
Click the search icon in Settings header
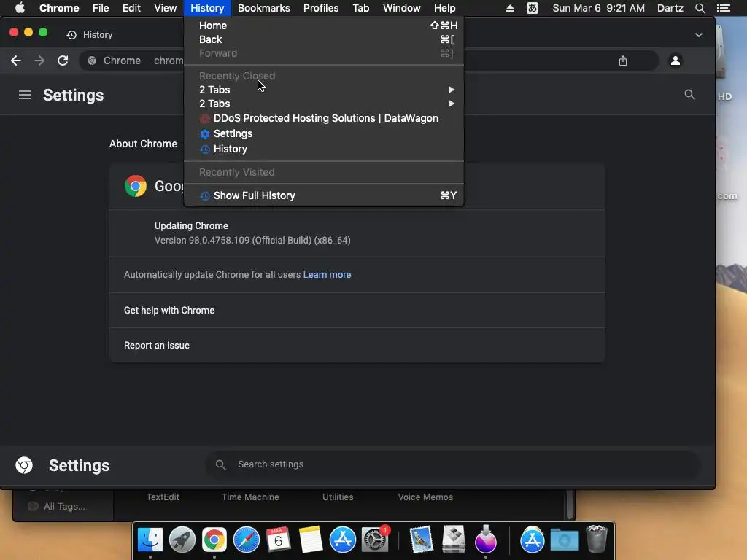pyautogui.click(x=689, y=94)
